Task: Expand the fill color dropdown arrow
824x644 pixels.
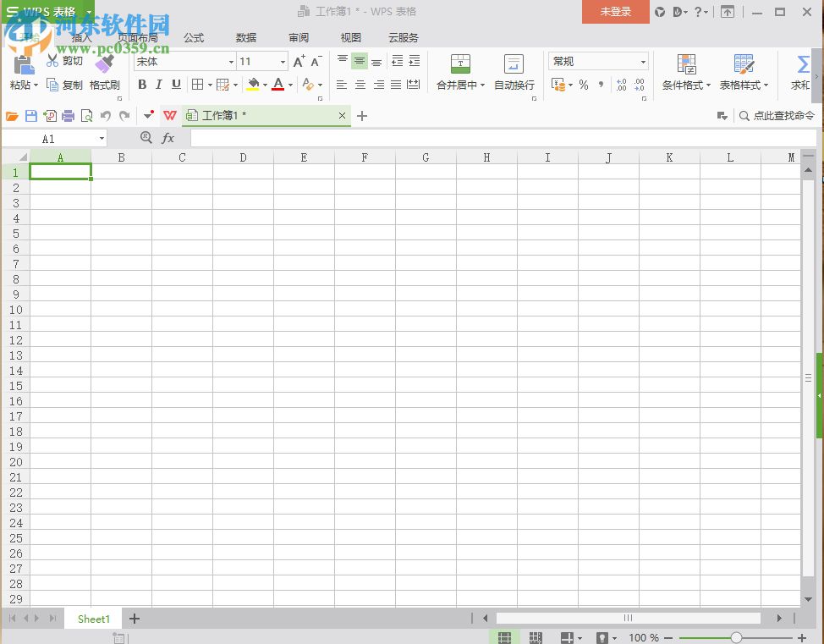Action: point(265,85)
